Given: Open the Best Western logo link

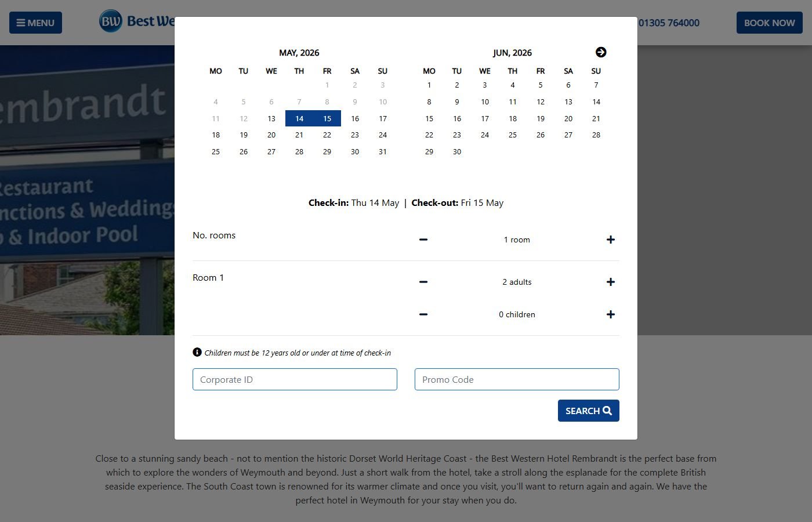Looking at the screenshot, I should [x=137, y=21].
